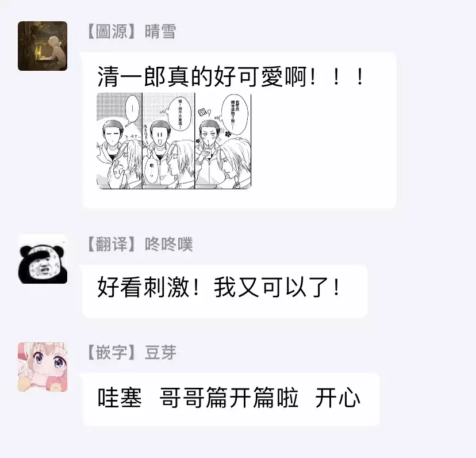Image resolution: width=476 pixels, height=458 pixels.
Task: Click the ellipsis thought bubble in the left panel
Action: [132, 109]
